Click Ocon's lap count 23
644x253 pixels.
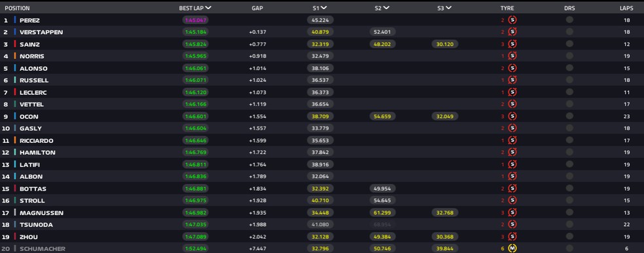coord(626,117)
